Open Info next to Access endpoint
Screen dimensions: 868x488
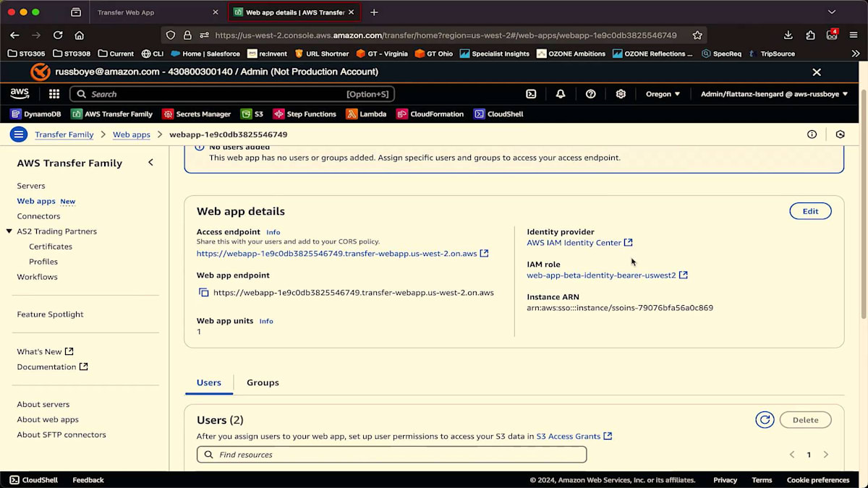point(273,232)
